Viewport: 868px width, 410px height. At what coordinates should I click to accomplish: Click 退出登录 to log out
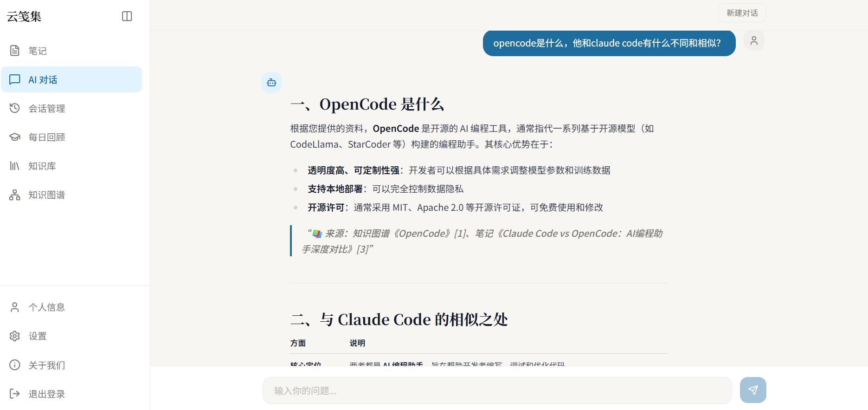click(71, 394)
